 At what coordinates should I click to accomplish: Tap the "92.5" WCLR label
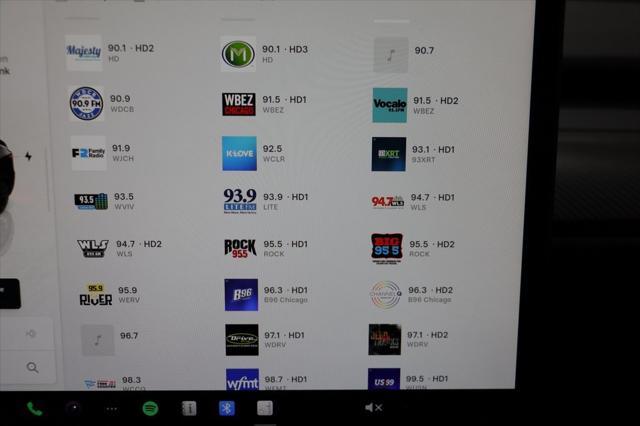click(272, 149)
